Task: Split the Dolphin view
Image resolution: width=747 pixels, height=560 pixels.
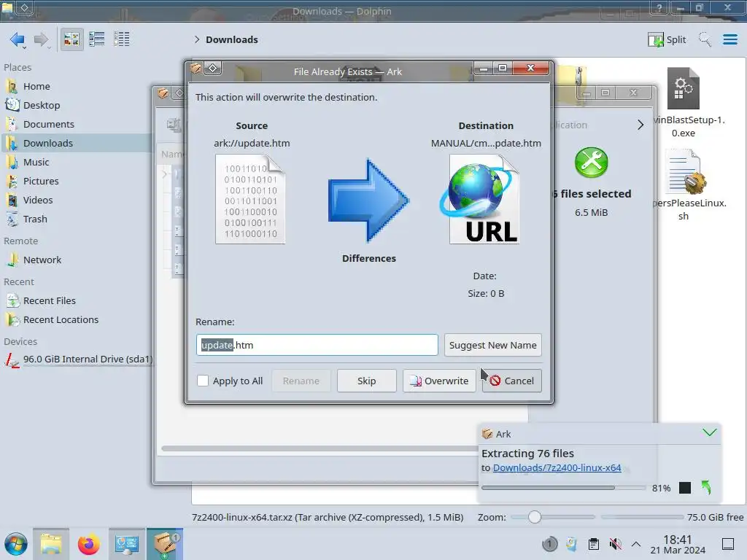Action: pyautogui.click(x=667, y=39)
